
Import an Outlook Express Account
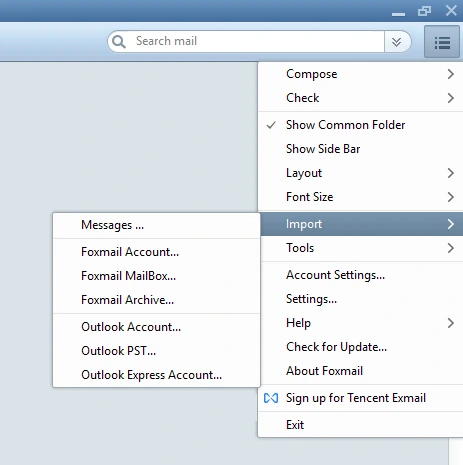pyautogui.click(x=156, y=375)
